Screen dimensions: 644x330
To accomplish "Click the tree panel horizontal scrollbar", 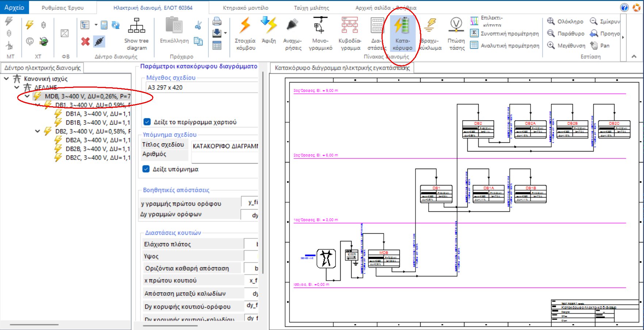I will (34, 325).
